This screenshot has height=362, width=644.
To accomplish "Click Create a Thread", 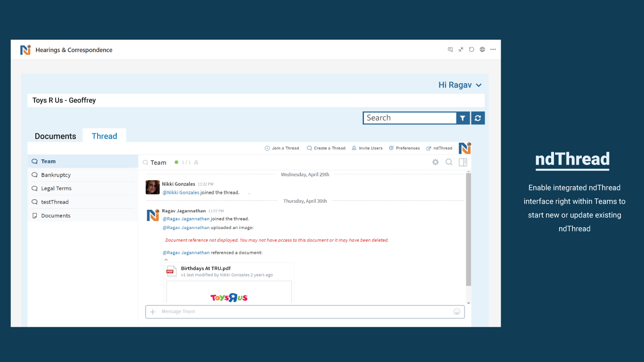I will [x=326, y=148].
